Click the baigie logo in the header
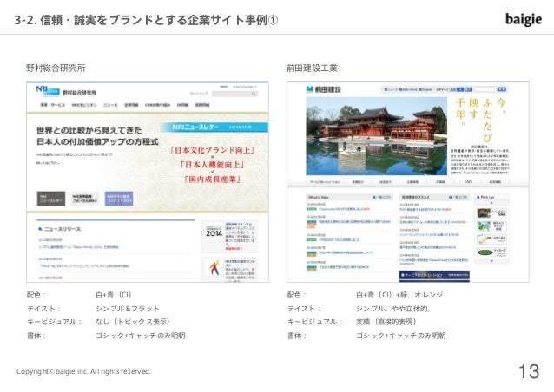This screenshot has width=554, height=392. [524, 19]
